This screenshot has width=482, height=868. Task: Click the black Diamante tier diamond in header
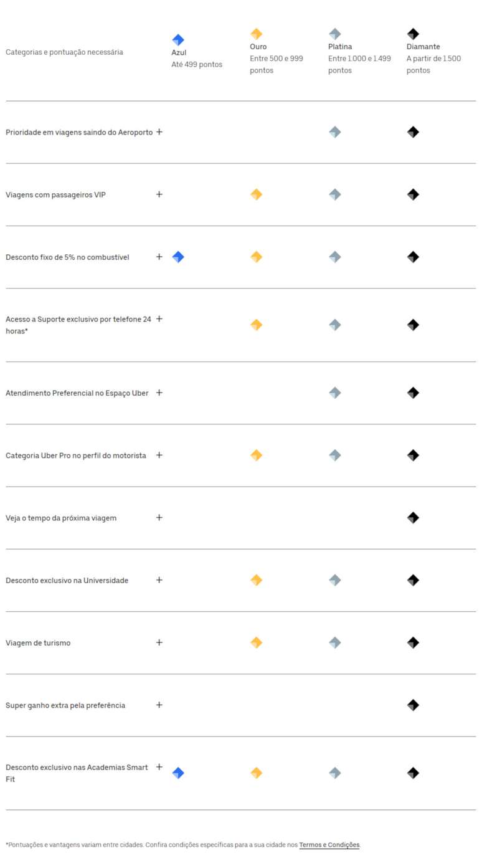click(x=413, y=34)
